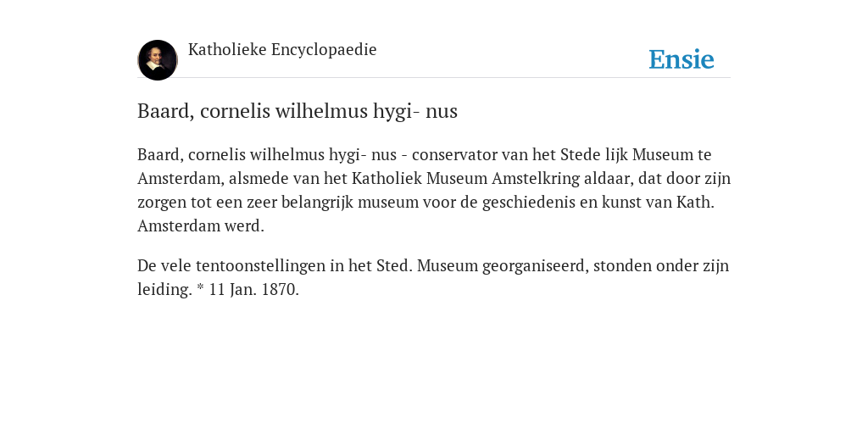Click the birth date '11 Jan. 1870'
868x434 pixels.
(x=253, y=290)
